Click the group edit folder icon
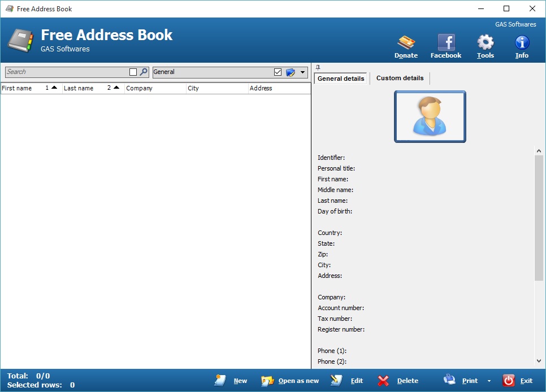546x392 pixels. coord(291,72)
